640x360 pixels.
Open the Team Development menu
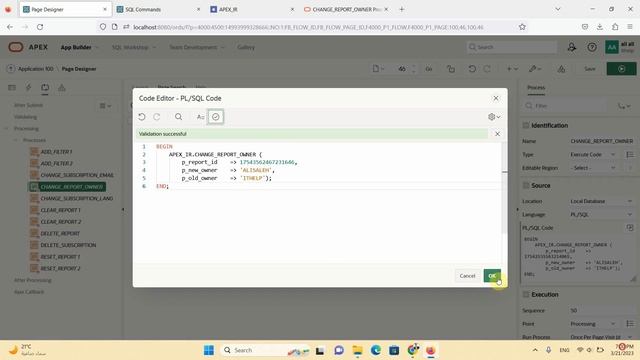pos(196,47)
